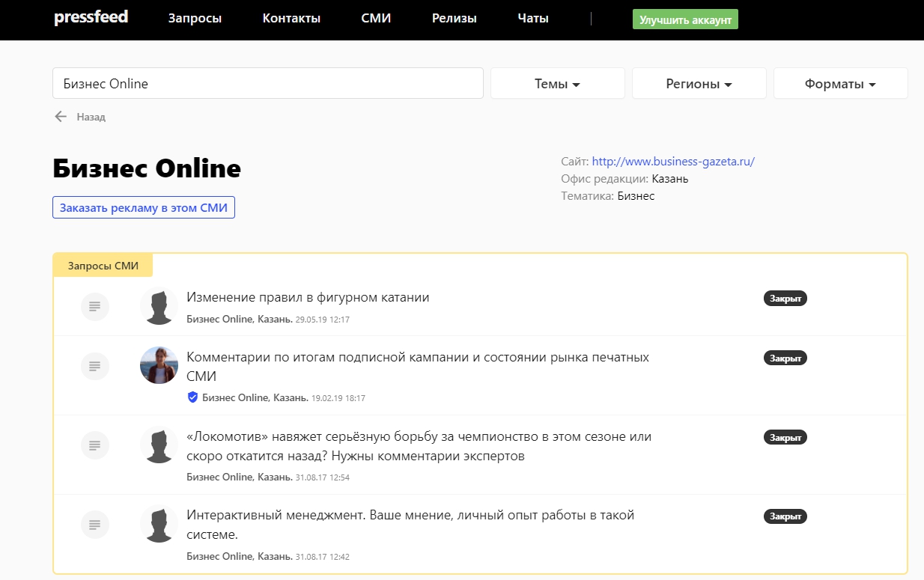Click avatar silhouette on Интерактивный менеджмент request

[159, 524]
